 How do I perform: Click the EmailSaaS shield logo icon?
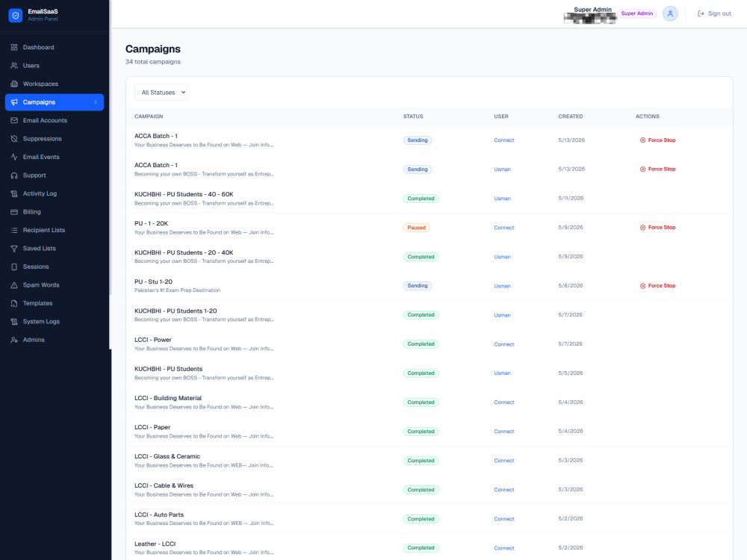pyautogui.click(x=15, y=15)
